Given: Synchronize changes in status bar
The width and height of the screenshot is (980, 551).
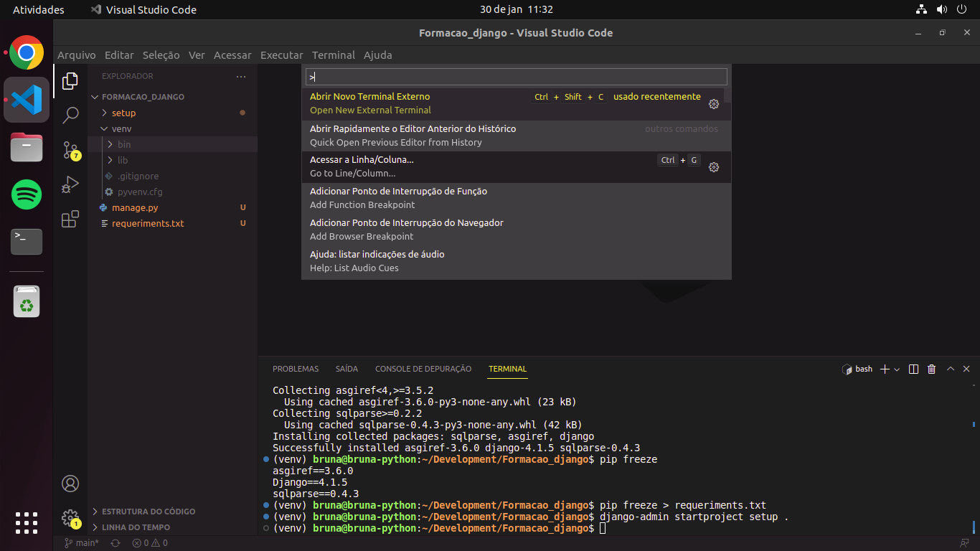Looking at the screenshot, I should [115, 543].
